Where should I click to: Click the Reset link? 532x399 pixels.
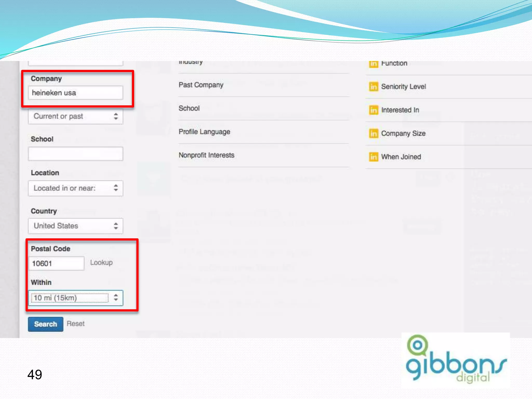76,324
